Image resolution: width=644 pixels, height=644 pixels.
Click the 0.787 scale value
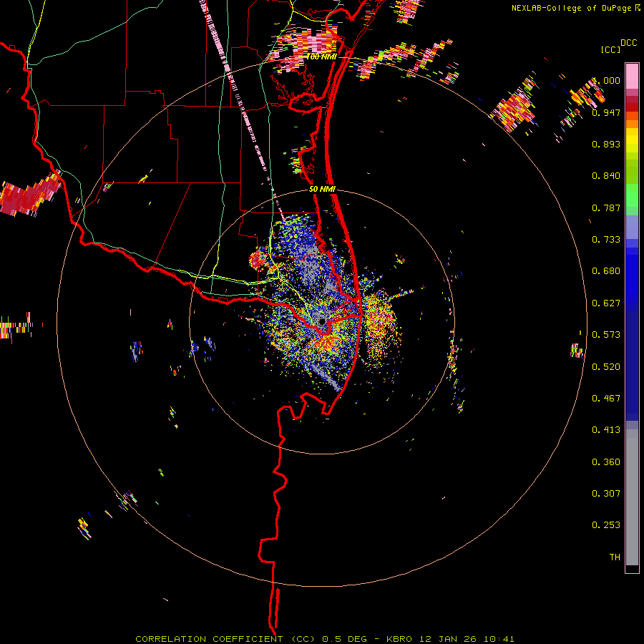pos(606,208)
